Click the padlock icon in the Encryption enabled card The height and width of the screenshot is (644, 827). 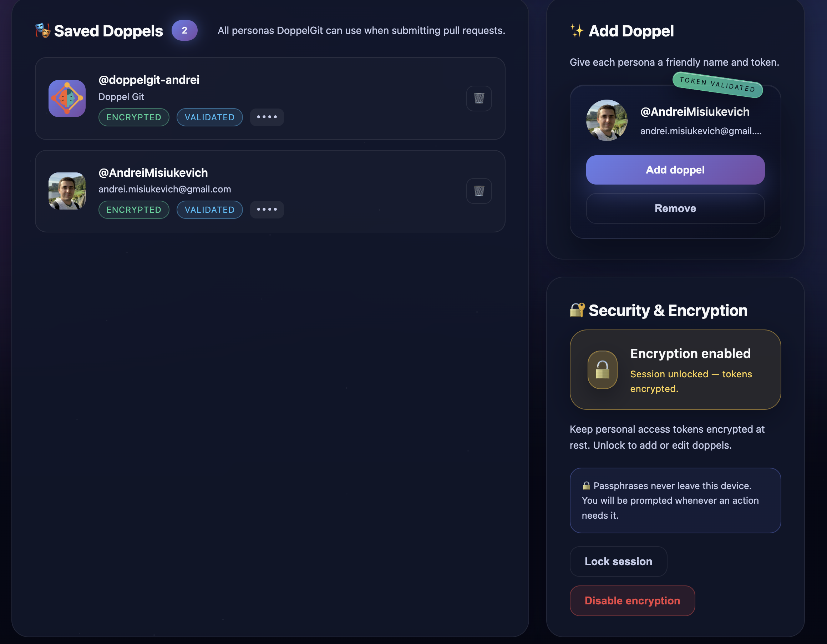coord(602,370)
